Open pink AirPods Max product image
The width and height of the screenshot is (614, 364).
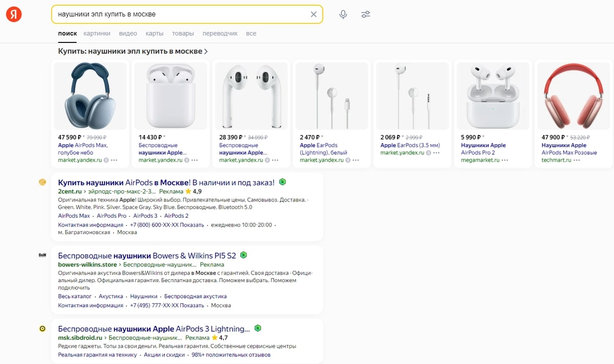click(574, 96)
